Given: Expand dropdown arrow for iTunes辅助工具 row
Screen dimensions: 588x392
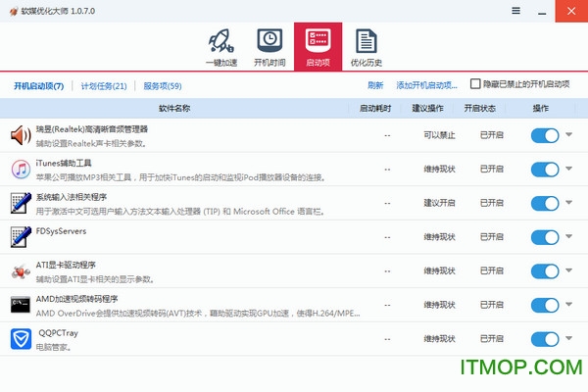Looking at the screenshot, I should click(x=568, y=169).
